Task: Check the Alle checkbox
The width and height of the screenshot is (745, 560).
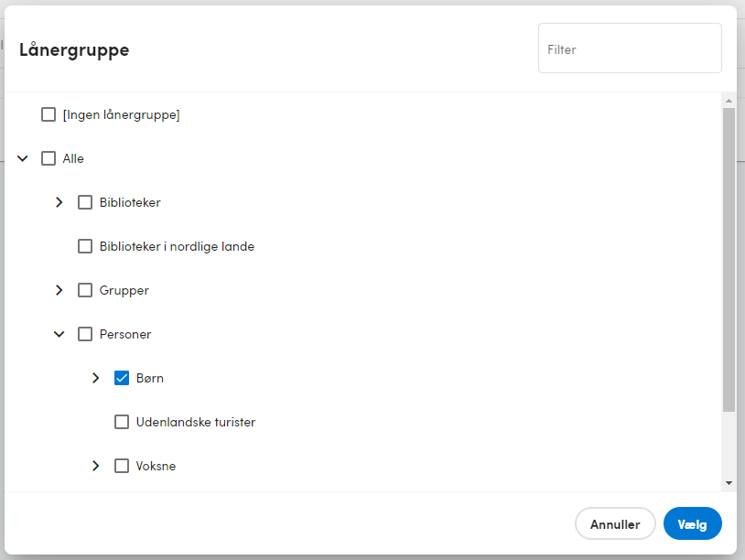Action: point(49,158)
